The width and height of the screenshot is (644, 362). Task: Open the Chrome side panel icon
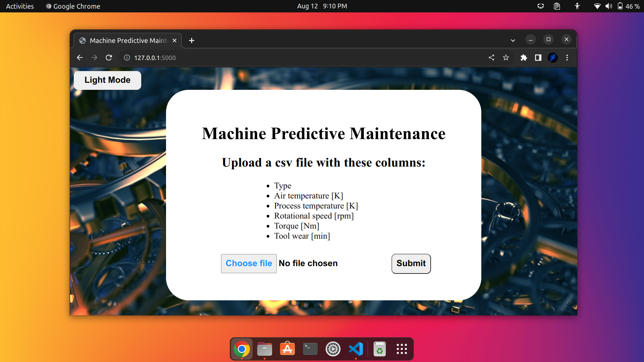click(x=538, y=58)
